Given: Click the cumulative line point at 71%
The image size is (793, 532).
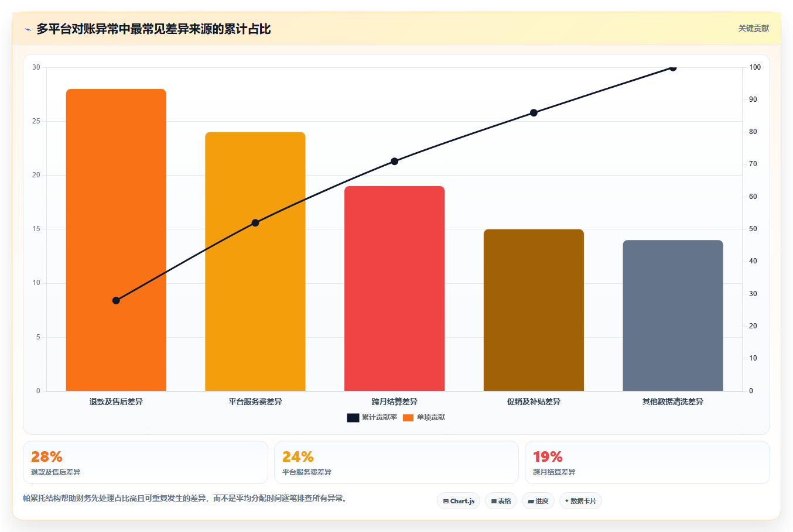Looking at the screenshot, I should [x=394, y=162].
